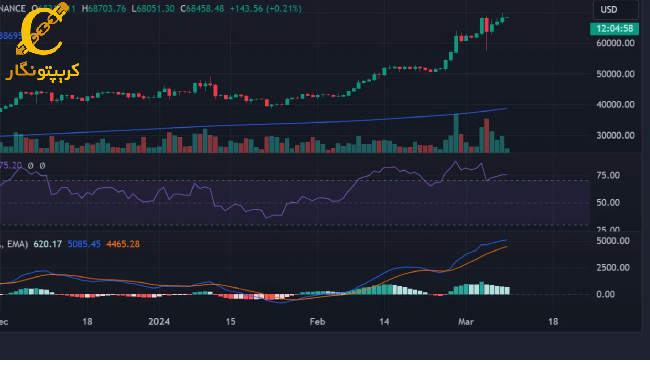Select the orange signal value 4465.28

123,244
